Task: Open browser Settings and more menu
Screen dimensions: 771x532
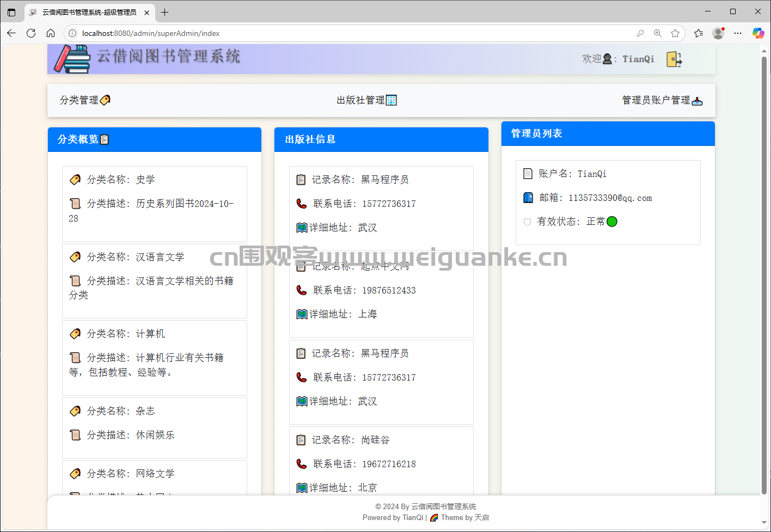Action: (738, 33)
